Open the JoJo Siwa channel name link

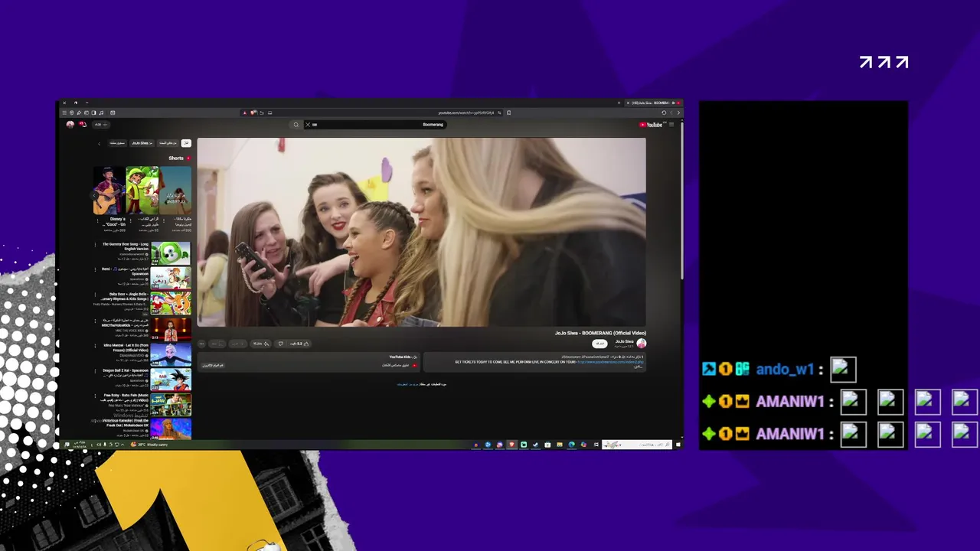click(x=625, y=341)
